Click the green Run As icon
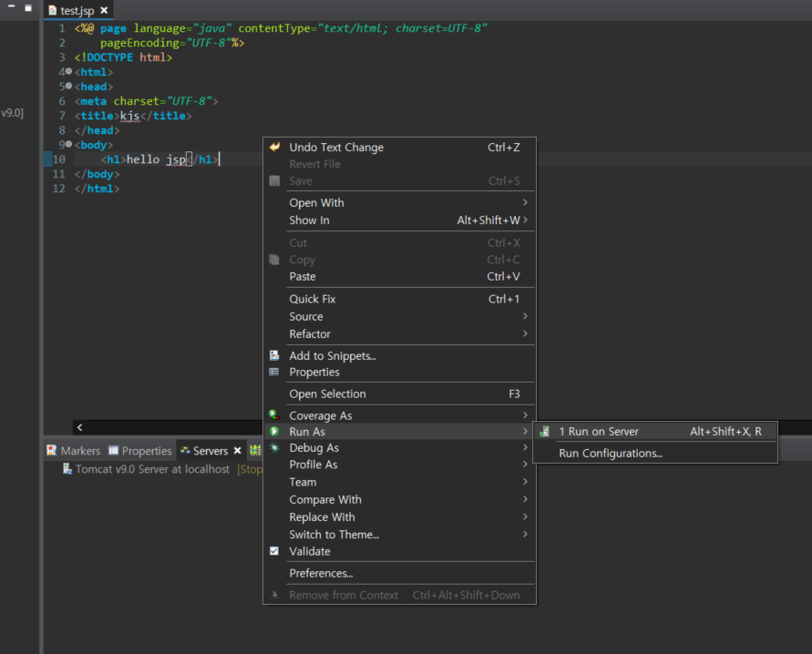Screen dimensions: 812x654 (x=274, y=432)
